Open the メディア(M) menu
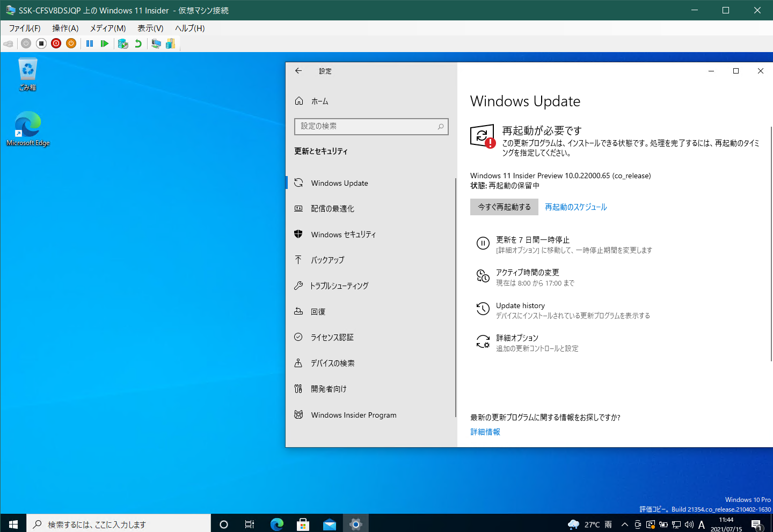Image resolution: width=773 pixels, height=532 pixels. [x=108, y=28]
